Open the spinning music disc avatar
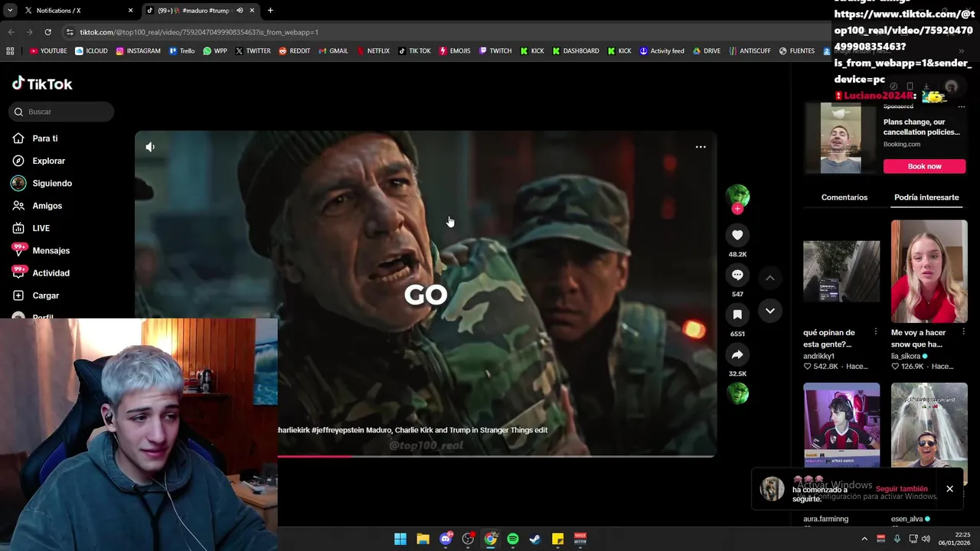Screen dimensions: 980x551 coord(737,393)
